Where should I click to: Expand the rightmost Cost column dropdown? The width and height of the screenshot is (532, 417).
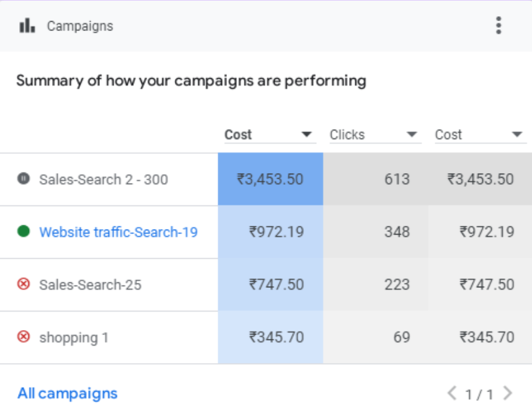(x=516, y=135)
